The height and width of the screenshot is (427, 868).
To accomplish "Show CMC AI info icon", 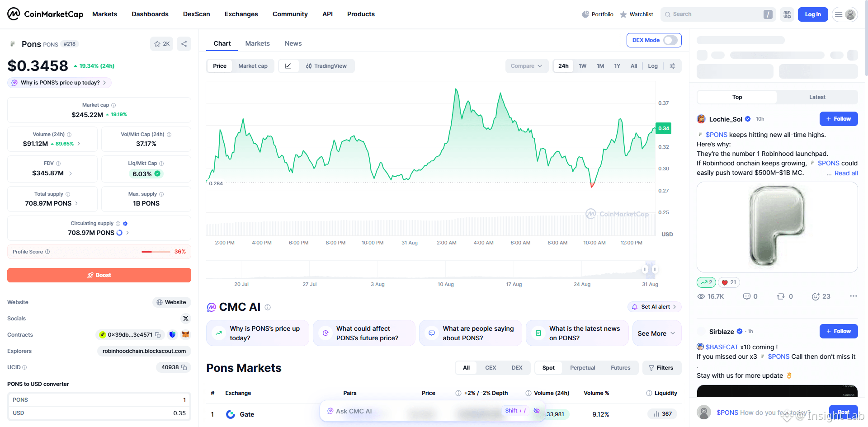I will point(268,307).
